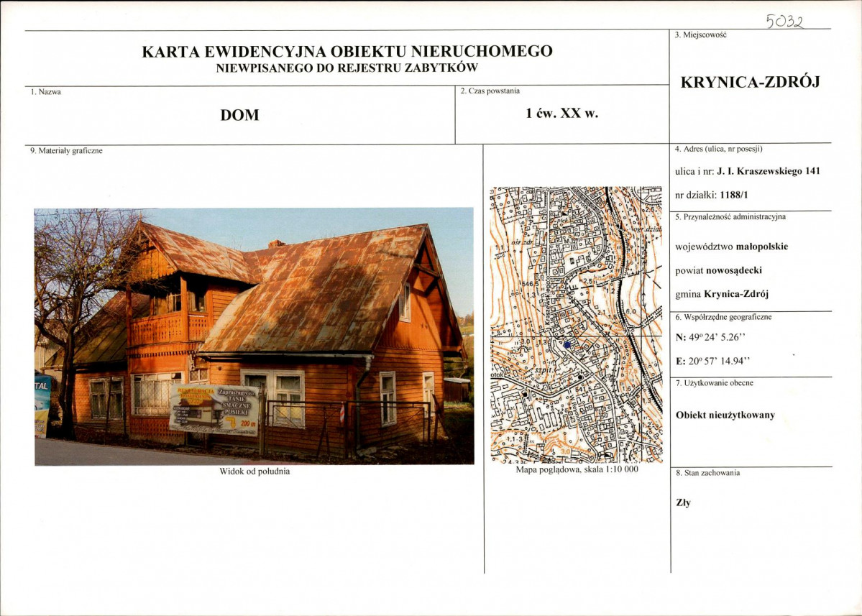Click the line 'województwo małopolskie'
Viewport: 862px width, 616px height.
732,247
